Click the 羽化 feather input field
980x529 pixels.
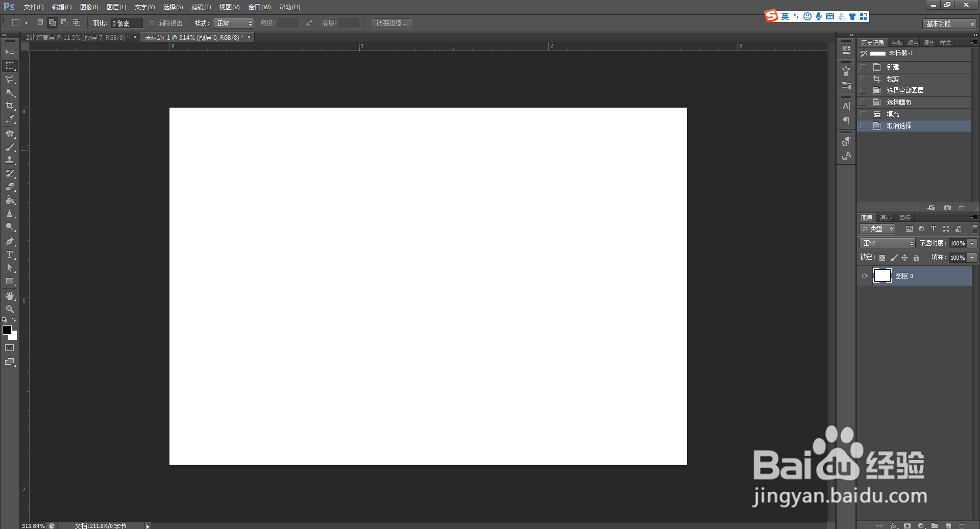point(127,23)
